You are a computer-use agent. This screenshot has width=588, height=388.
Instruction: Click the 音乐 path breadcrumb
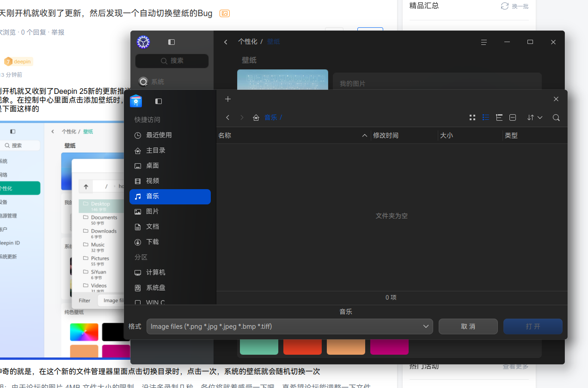pyautogui.click(x=270, y=117)
